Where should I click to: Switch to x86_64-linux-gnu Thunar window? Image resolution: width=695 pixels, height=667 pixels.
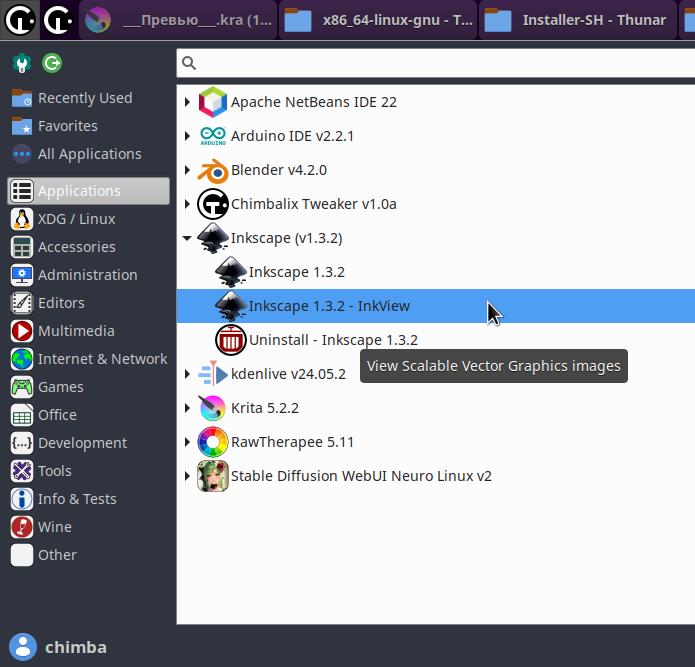tap(378, 20)
